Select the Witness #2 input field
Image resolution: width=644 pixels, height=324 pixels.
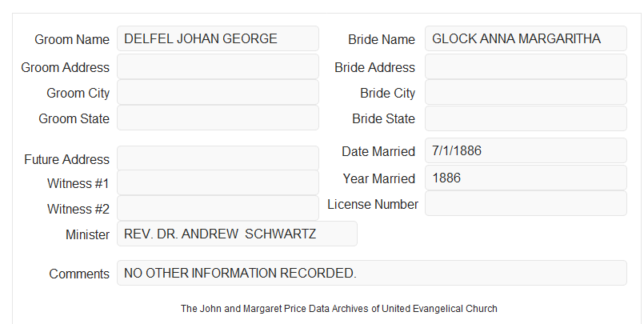218,208
